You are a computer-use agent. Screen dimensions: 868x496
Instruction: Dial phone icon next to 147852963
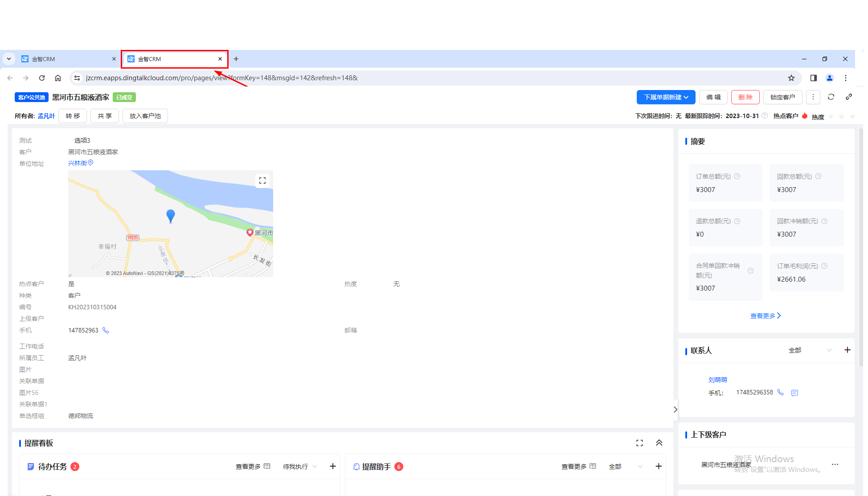pyautogui.click(x=106, y=330)
